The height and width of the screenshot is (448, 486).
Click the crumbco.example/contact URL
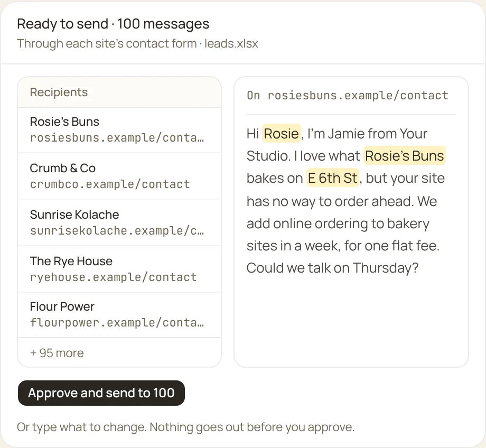110,184
